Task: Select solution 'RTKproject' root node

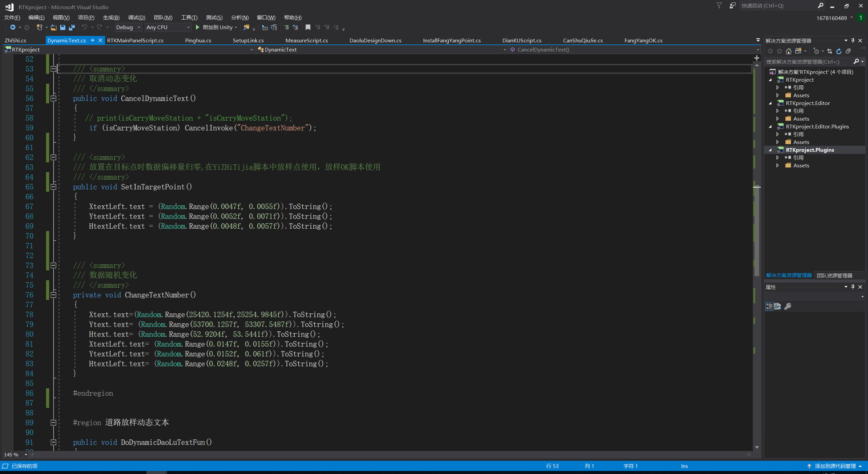Action: (815, 72)
